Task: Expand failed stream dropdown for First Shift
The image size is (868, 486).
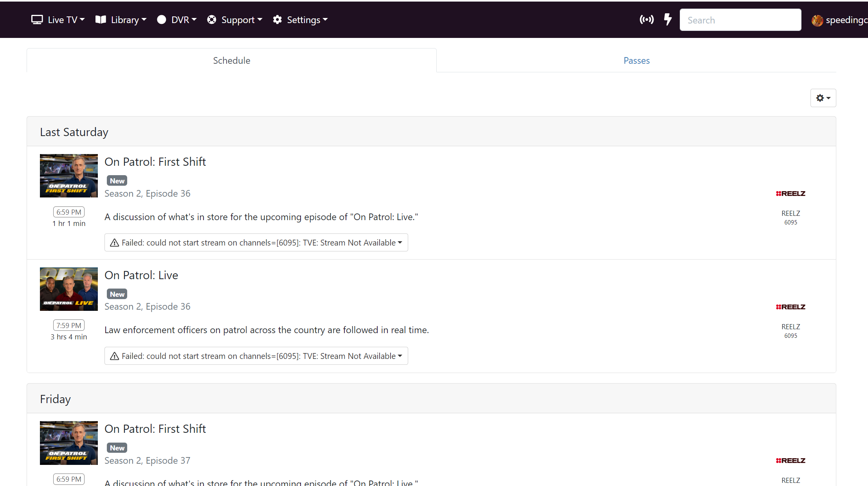Action: 400,243
